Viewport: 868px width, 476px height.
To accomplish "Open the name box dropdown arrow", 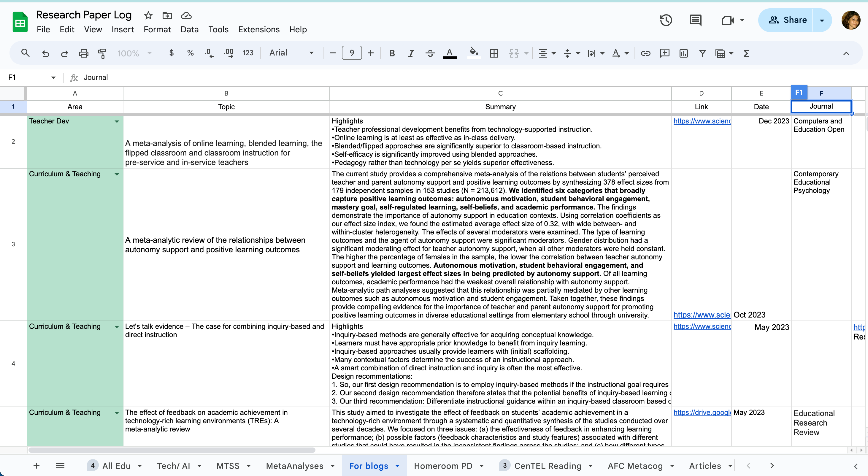I will click(53, 77).
